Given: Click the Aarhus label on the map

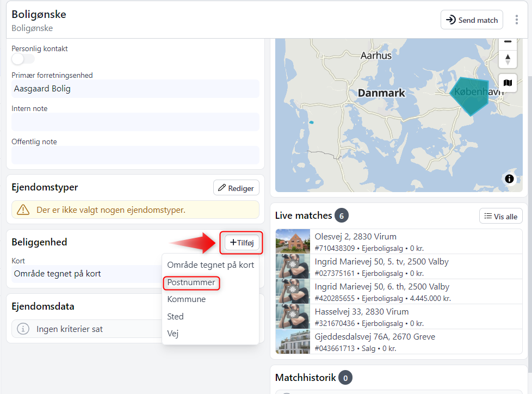Looking at the screenshot, I should click(376, 56).
